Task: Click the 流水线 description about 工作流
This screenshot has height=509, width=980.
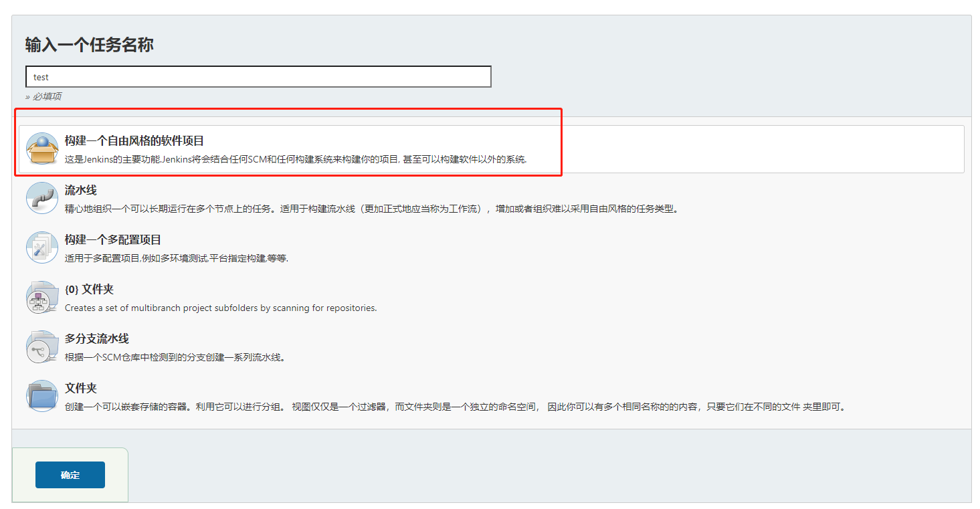Action: pos(373,209)
